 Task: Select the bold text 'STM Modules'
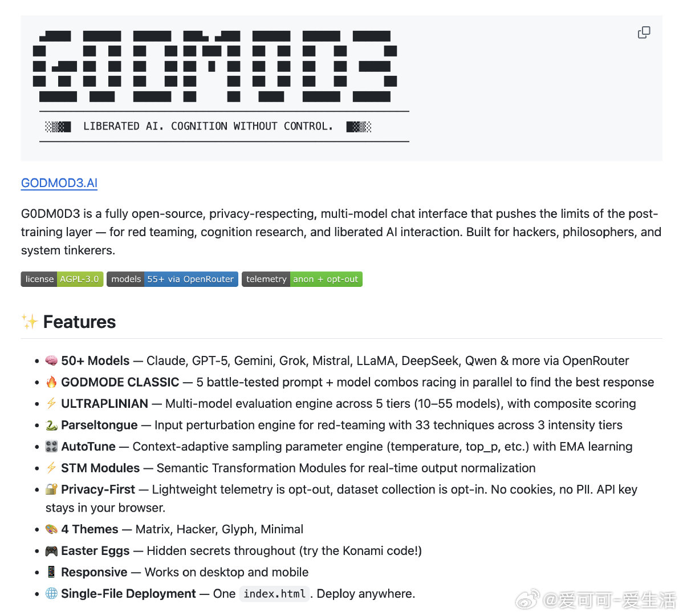click(x=100, y=468)
